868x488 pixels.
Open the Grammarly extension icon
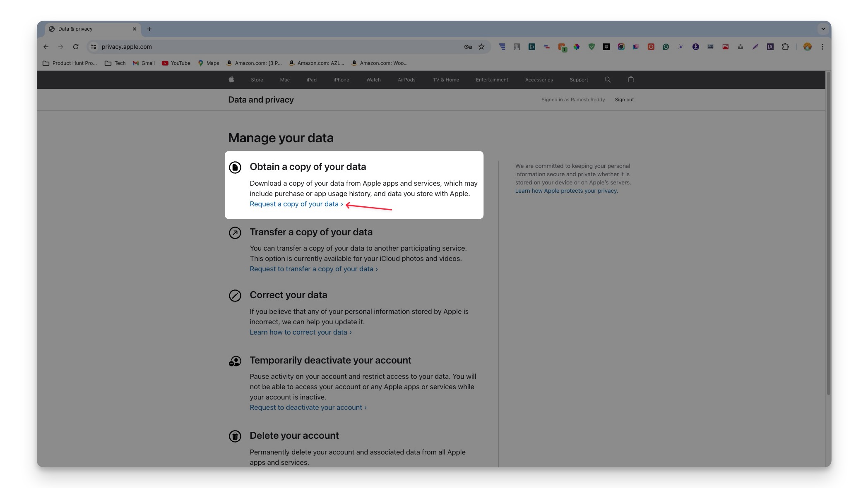[x=666, y=47]
